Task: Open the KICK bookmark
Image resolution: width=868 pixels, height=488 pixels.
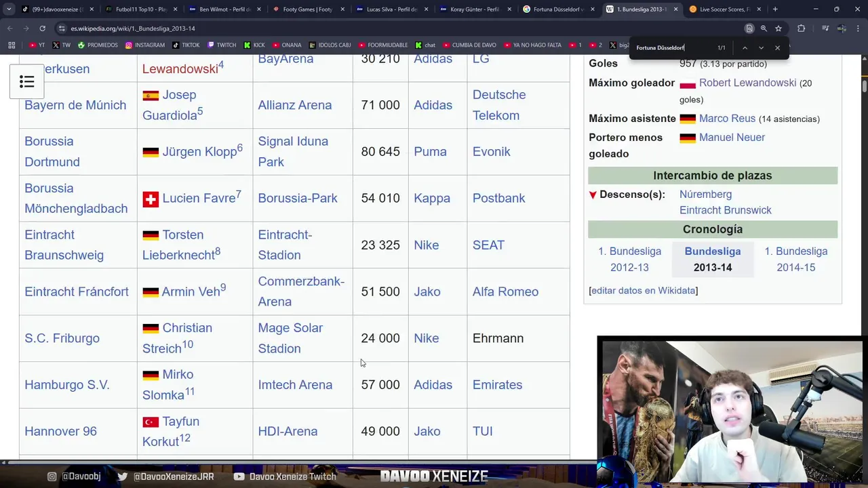Action: tap(254, 45)
